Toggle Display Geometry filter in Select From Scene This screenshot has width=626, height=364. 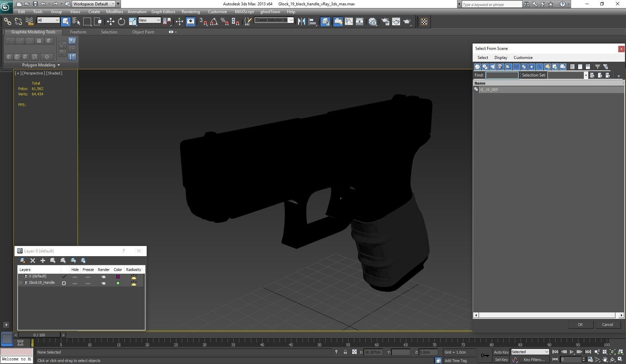coord(477,67)
